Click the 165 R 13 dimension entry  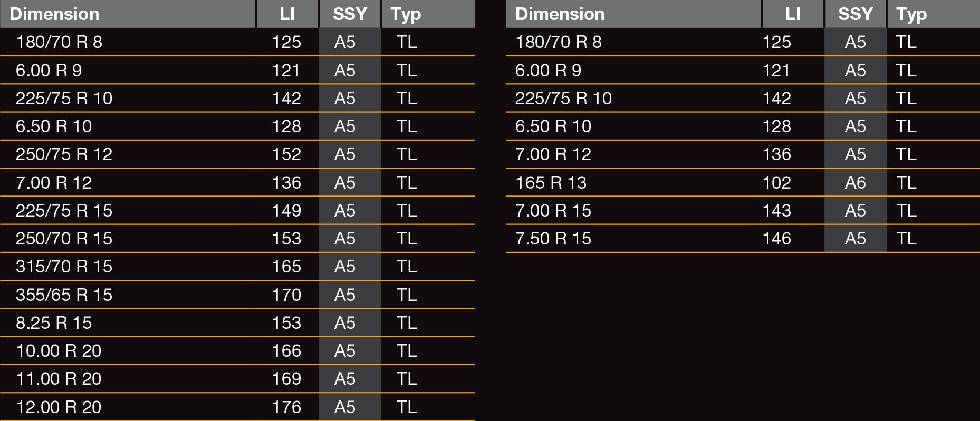tap(551, 182)
